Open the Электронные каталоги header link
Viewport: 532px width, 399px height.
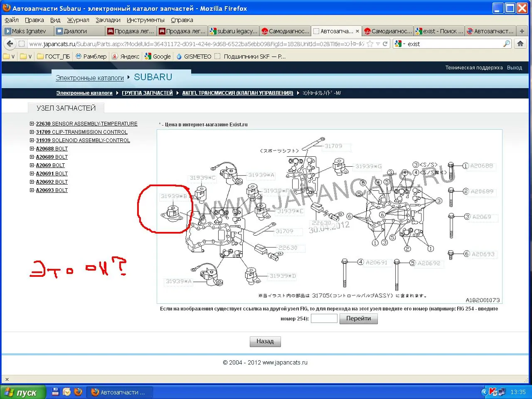[x=90, y=78]
